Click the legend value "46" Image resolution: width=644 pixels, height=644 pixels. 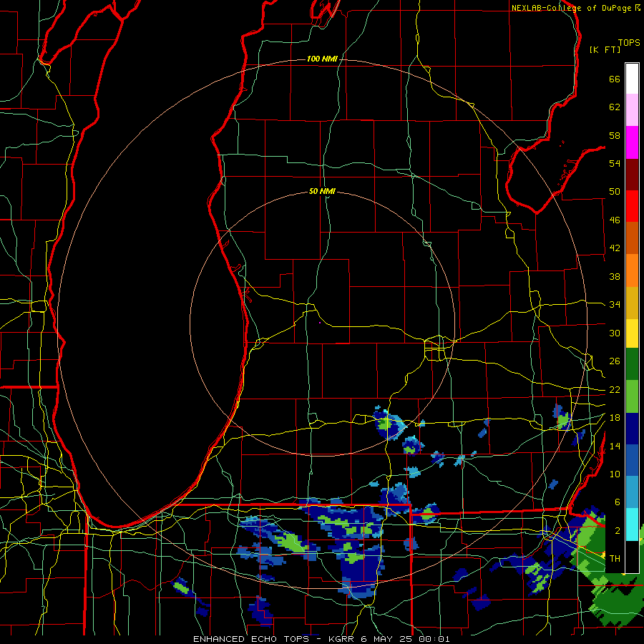pos(615,220)
